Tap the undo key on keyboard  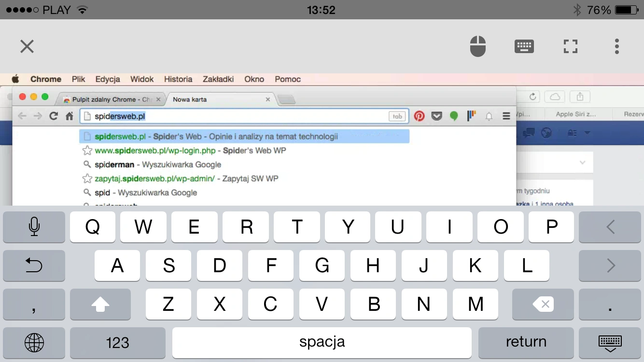coord(34,265)
